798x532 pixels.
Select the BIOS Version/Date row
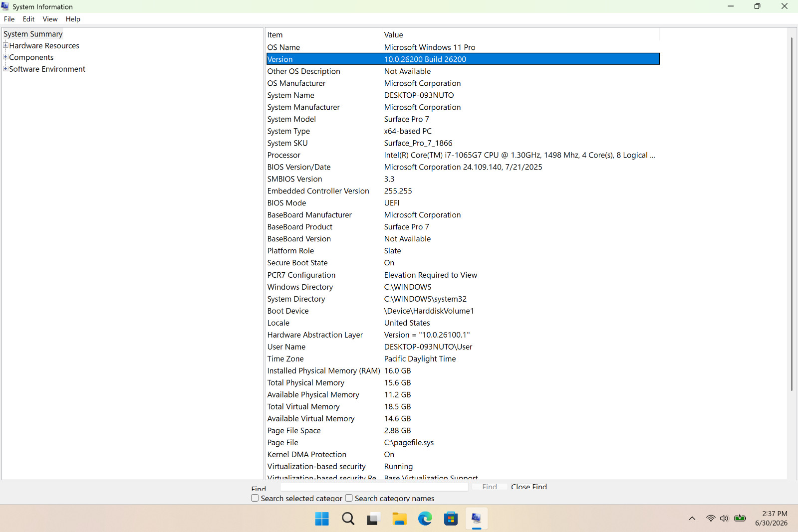coord(463,167)
